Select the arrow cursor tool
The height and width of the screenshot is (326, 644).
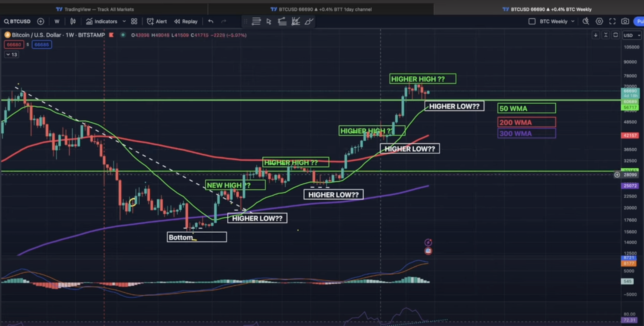click(x=269, y=21)
